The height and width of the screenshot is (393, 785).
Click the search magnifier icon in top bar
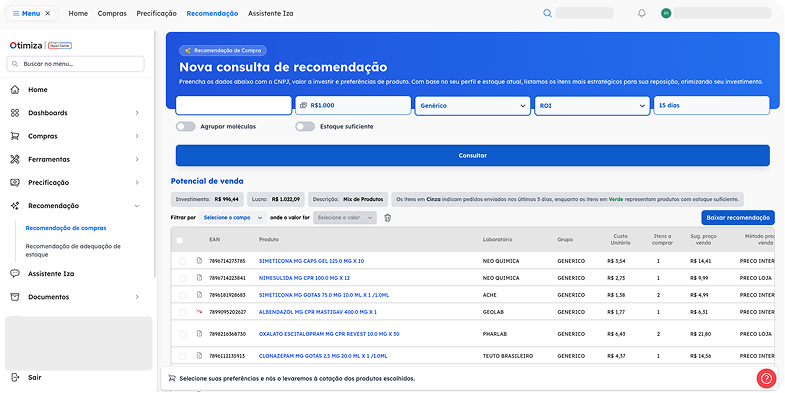tap(547, 14)
